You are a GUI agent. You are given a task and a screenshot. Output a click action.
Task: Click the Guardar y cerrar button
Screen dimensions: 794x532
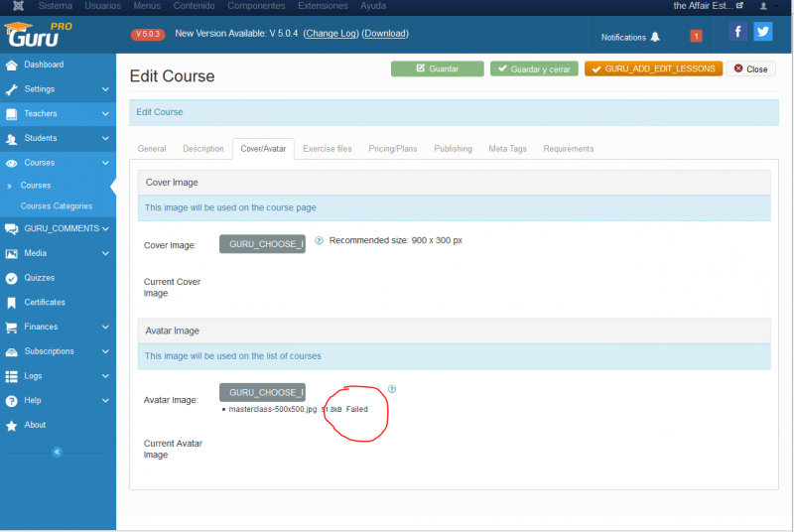pos(534,68)
